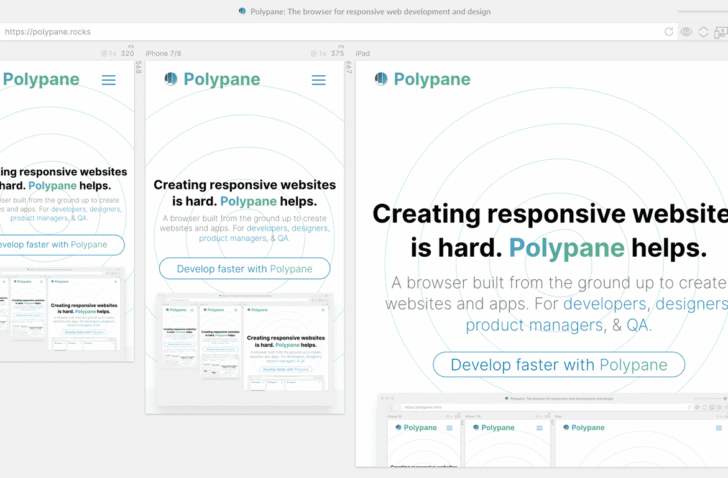Click the window title 'Polypane: The browser for responsive…'
The height and width of the screenshot is (478, 728).
370,12
